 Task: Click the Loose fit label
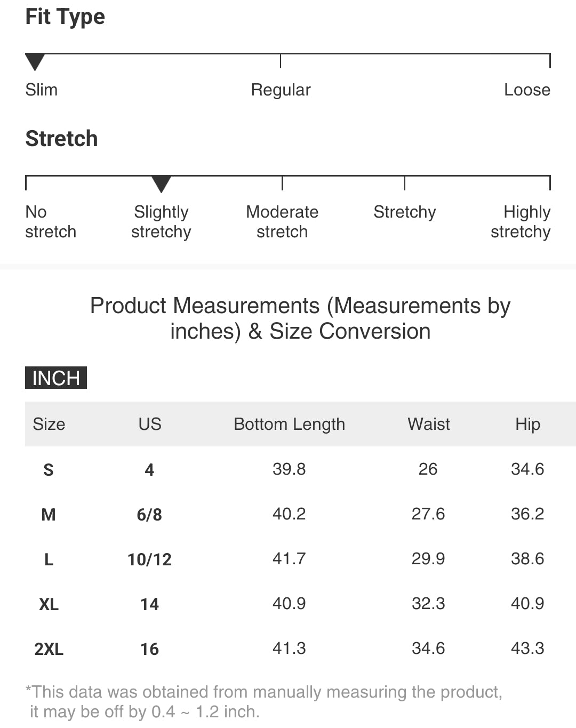(527, 90)
